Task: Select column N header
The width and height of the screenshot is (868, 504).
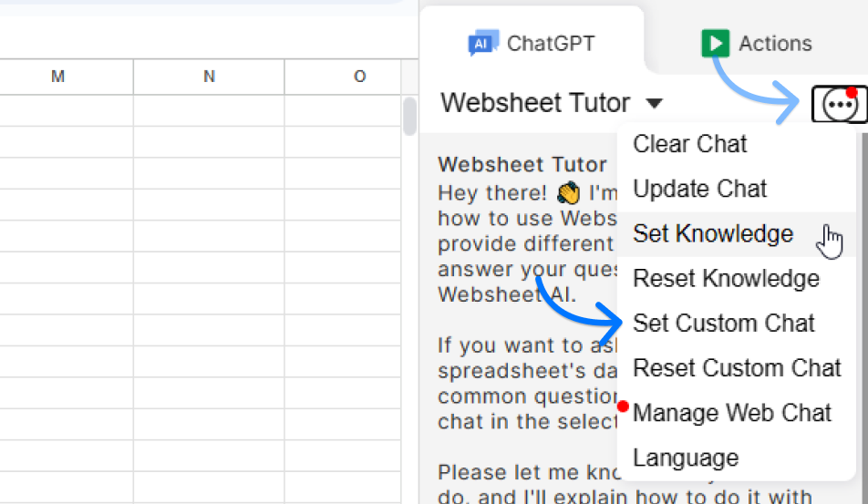Action: tap(209, 77)
